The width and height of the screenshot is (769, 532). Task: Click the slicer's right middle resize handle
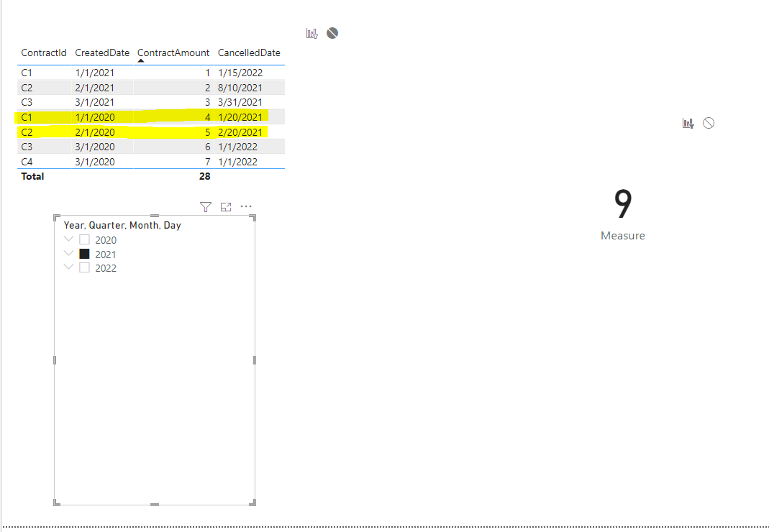pyautogui.click(x=255, y=360)
